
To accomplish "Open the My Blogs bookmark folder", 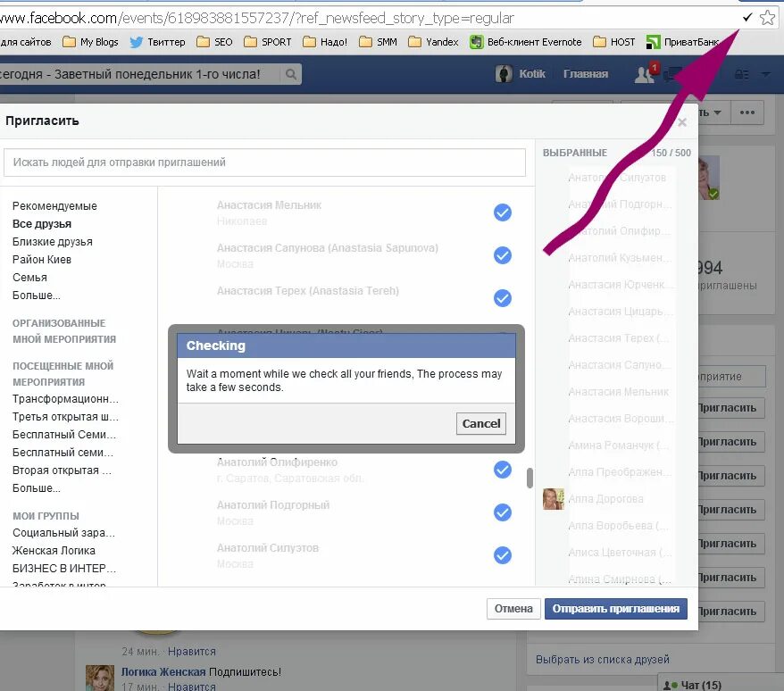I will coord(90,42).
